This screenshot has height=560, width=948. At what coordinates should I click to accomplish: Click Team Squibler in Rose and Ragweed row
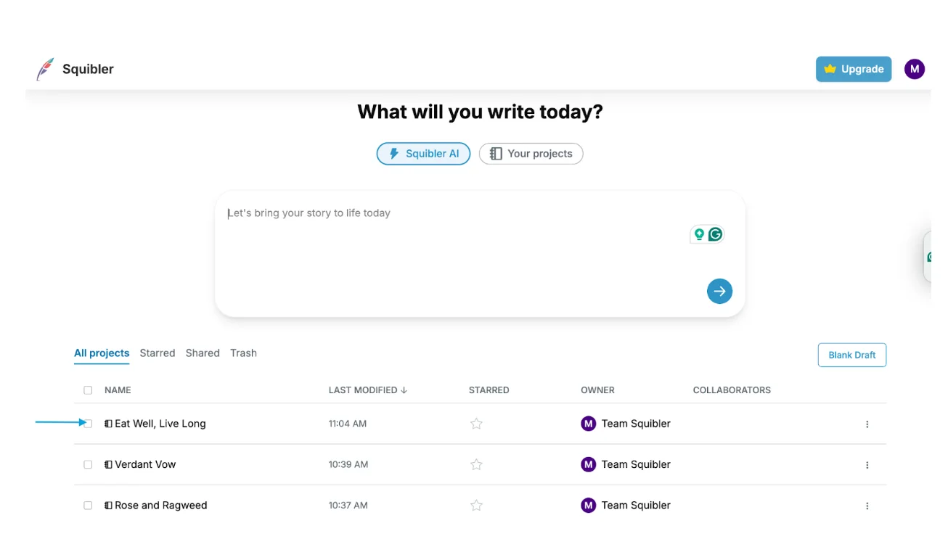pyautogui.click(x=636, y=505)
